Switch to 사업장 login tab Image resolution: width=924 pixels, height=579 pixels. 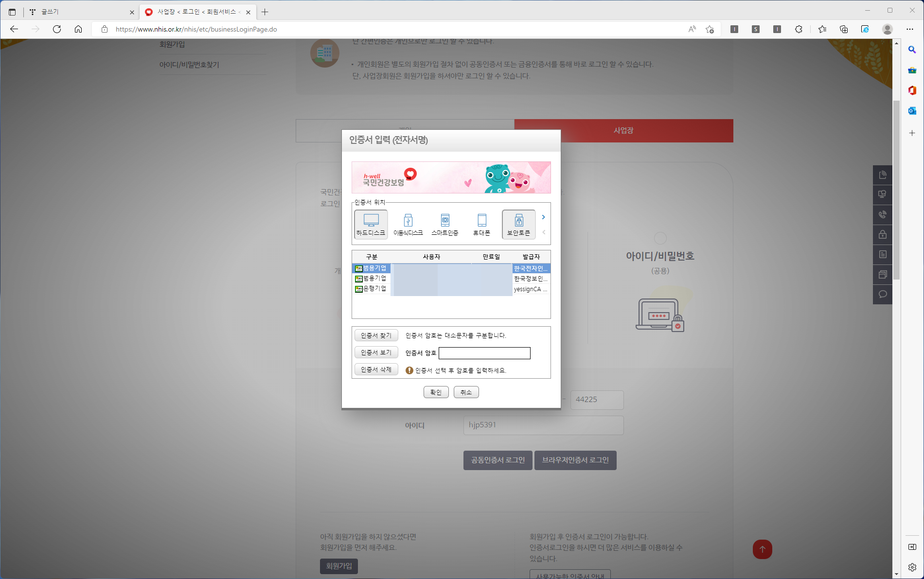coord(623,130)
